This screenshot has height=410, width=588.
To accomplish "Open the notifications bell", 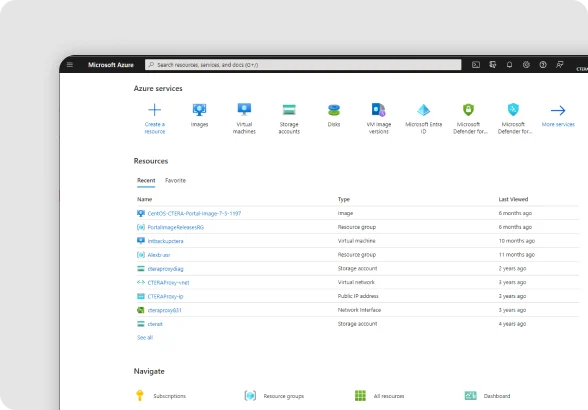I will click(x=509, y=65).
